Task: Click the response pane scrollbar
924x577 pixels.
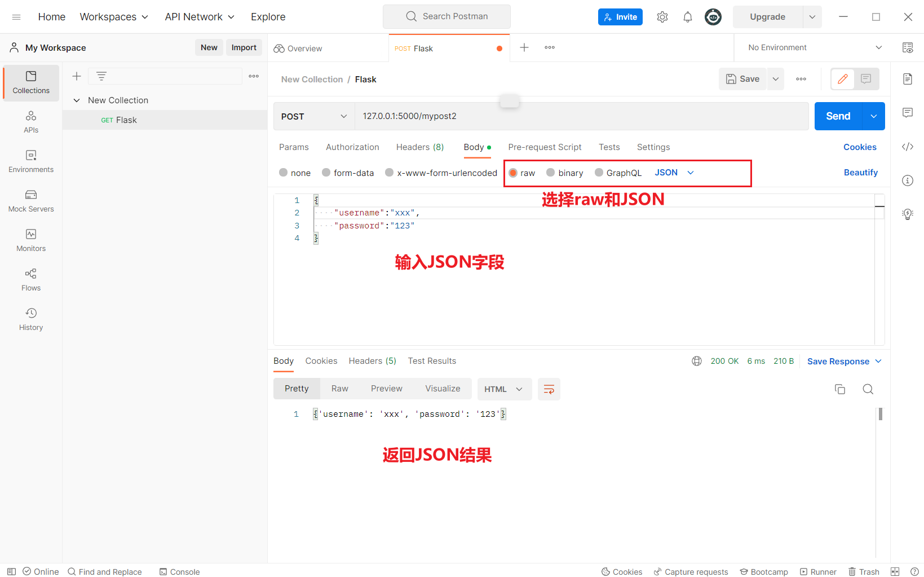Action: [x=880, y=414]
